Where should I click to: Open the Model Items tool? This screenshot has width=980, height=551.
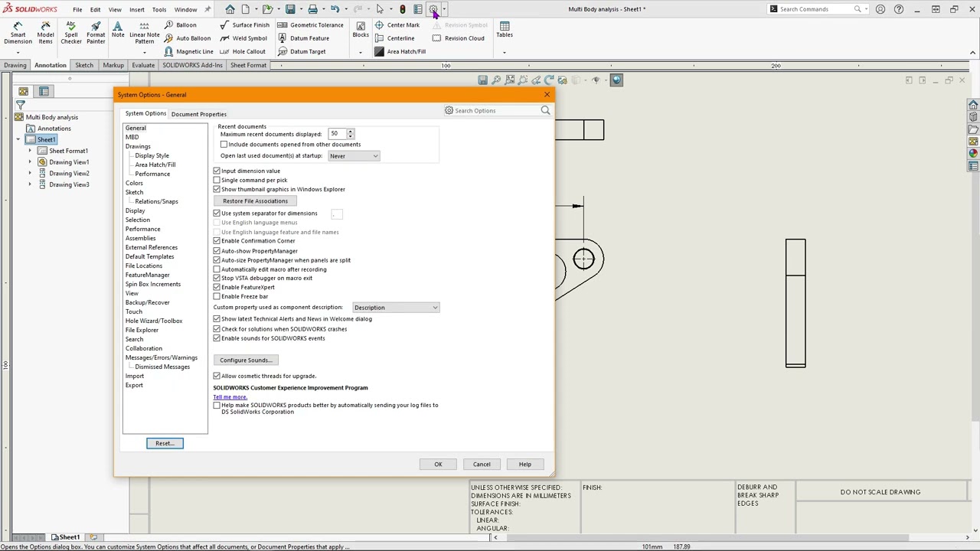pos(45,33)
